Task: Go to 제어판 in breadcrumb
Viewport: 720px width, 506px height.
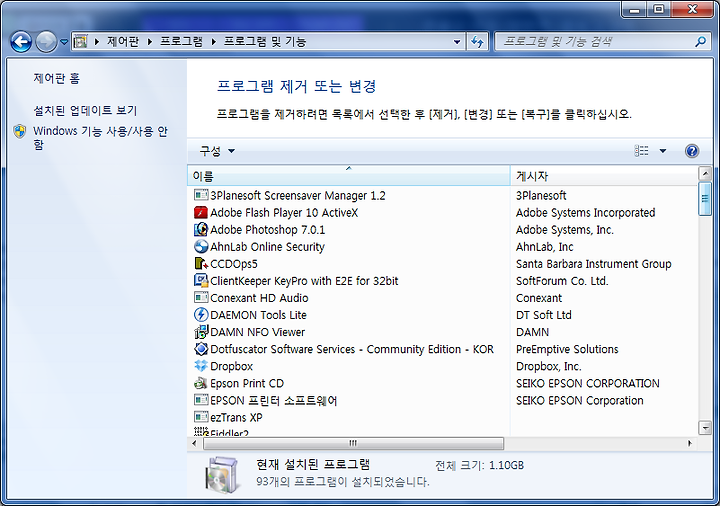Action: (x=123, y=42)
